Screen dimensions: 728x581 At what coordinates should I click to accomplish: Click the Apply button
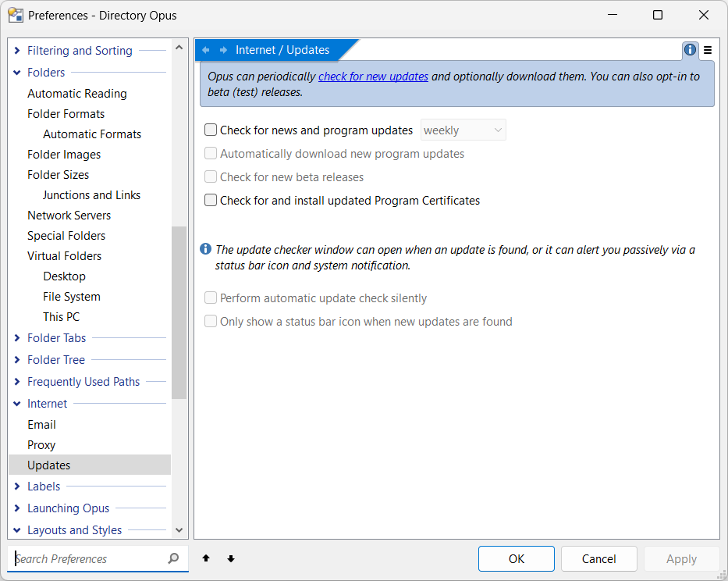(x=681, y=558)
